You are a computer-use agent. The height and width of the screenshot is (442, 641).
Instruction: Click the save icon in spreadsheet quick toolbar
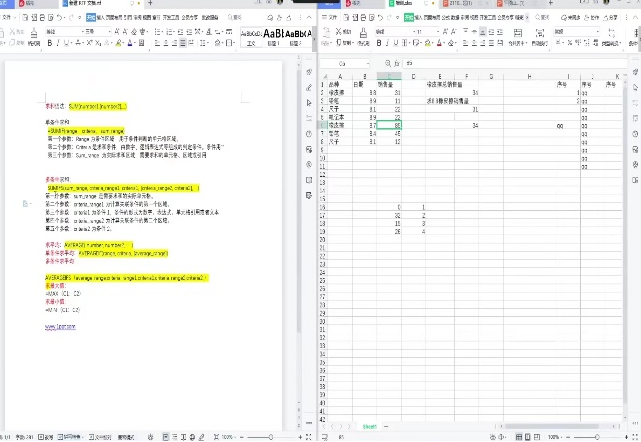click(347, 18)
